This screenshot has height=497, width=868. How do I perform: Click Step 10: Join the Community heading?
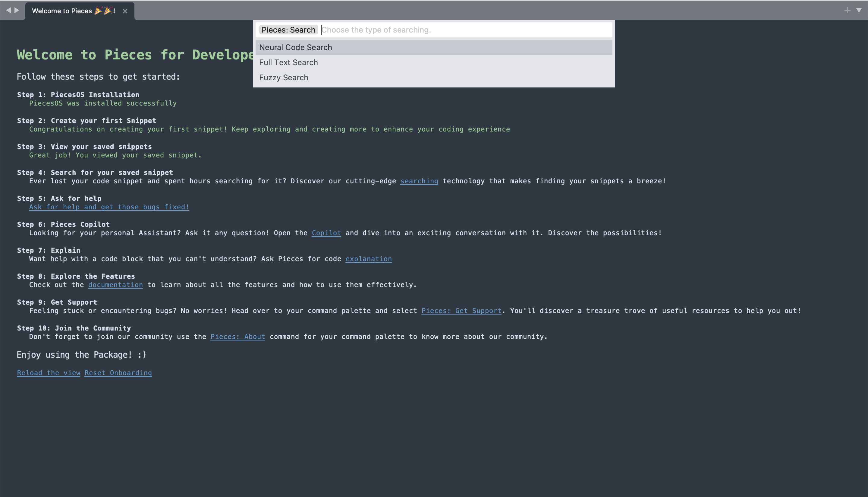point(74,328)
